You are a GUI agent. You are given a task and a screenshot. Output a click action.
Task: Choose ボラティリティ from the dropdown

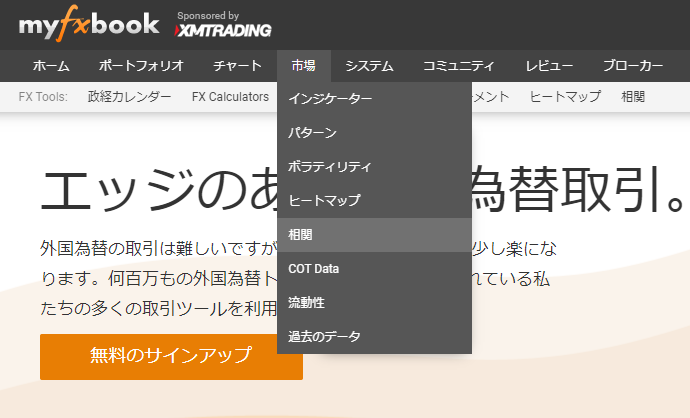(x=329, y=166)
